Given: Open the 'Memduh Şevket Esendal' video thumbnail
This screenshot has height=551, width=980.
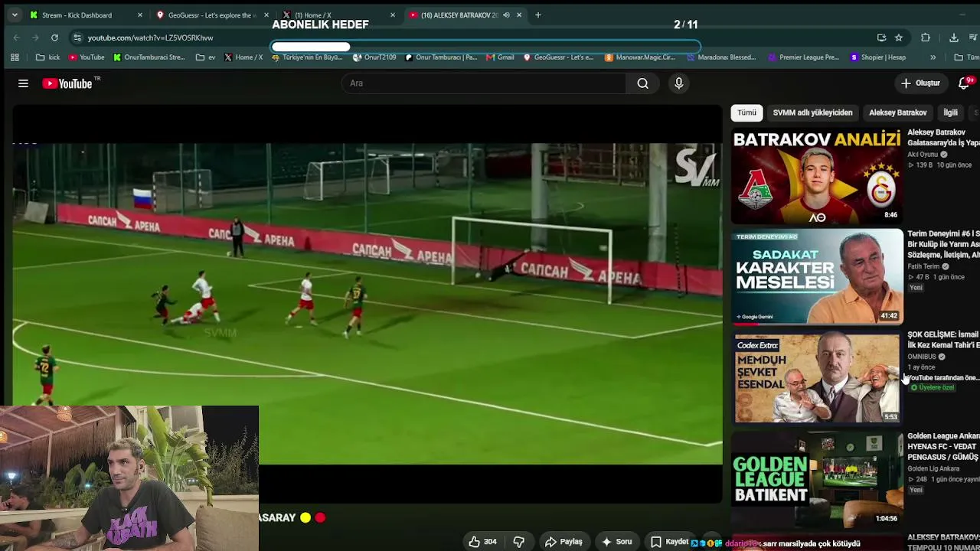Looking at the screenshot, I should [x=817, y=379].
